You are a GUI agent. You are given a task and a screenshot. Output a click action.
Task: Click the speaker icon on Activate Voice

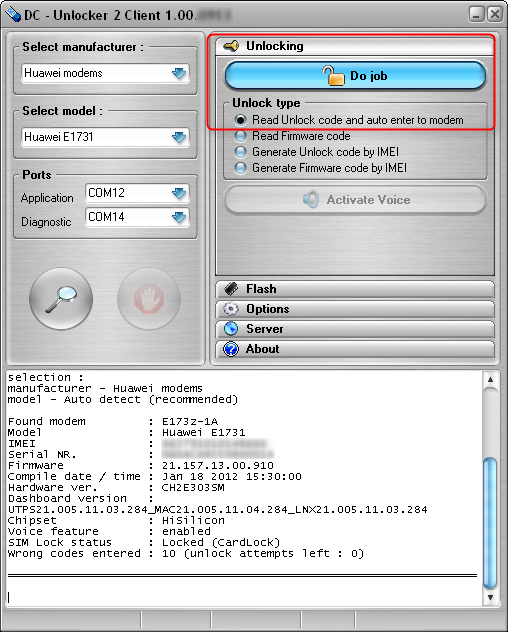point(311,200)
